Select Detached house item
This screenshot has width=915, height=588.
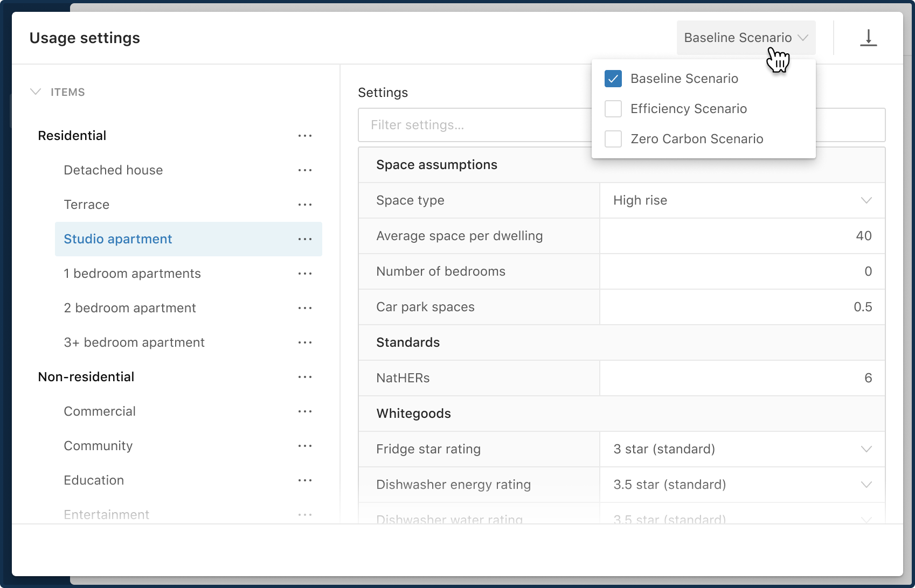coord(113,170)
